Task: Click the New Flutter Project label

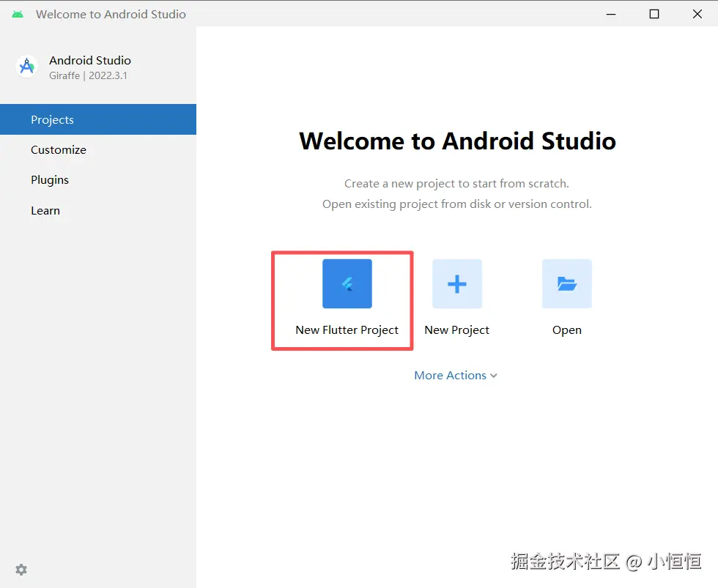Action: 347,330
